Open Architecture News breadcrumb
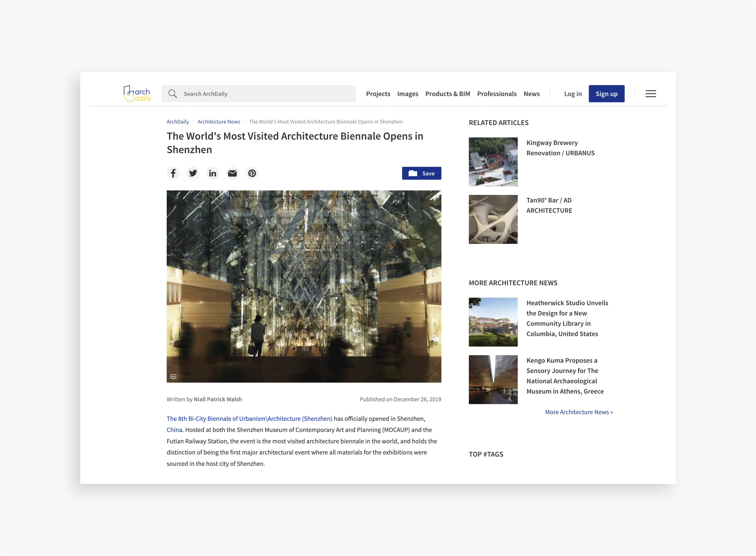This screenshot has height=556, width=756. pos(219,122)
